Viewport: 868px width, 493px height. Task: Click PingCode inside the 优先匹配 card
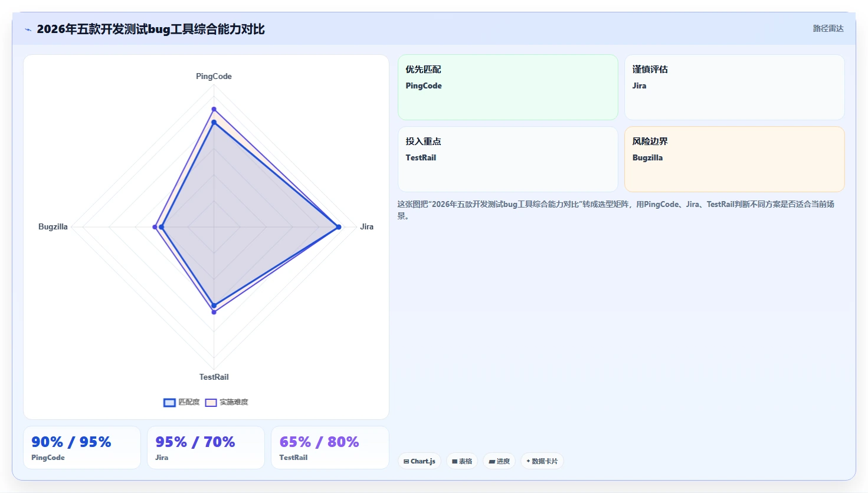click(424, 86)
